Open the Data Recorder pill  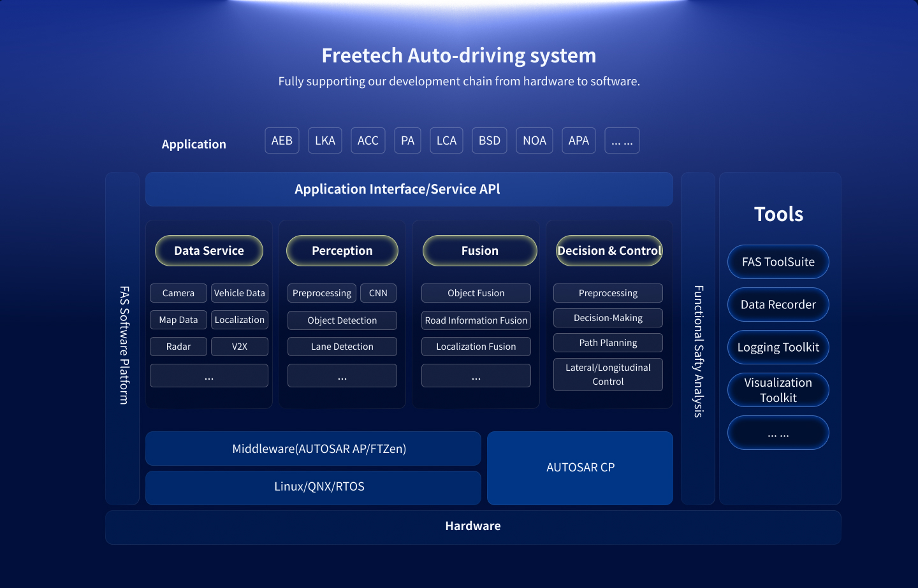(778, 305)
